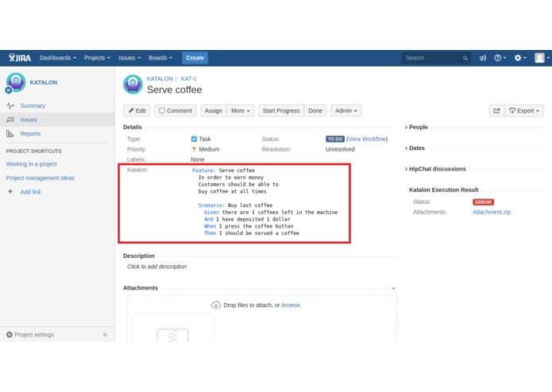Click Add link in project shortcuts
The image size is (552, 392).
click(x=30, y=192)
